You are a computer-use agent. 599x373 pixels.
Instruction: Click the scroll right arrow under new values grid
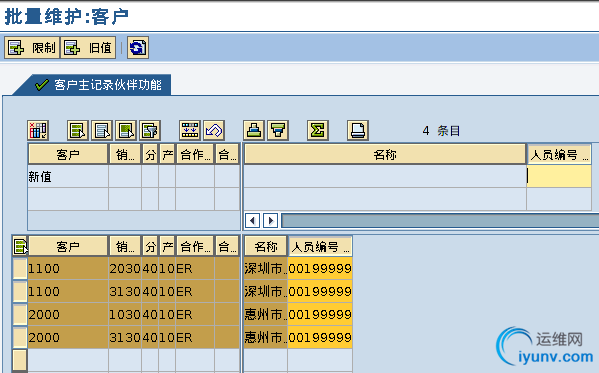[x=270, y=221]
